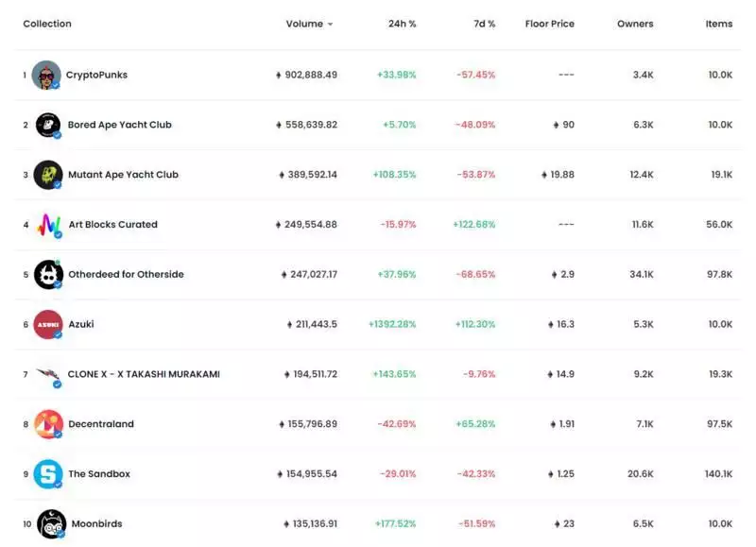Open the Otherdeed for Otherside avatar
This screenshot has height=547, width=756.
click(48, 274)
